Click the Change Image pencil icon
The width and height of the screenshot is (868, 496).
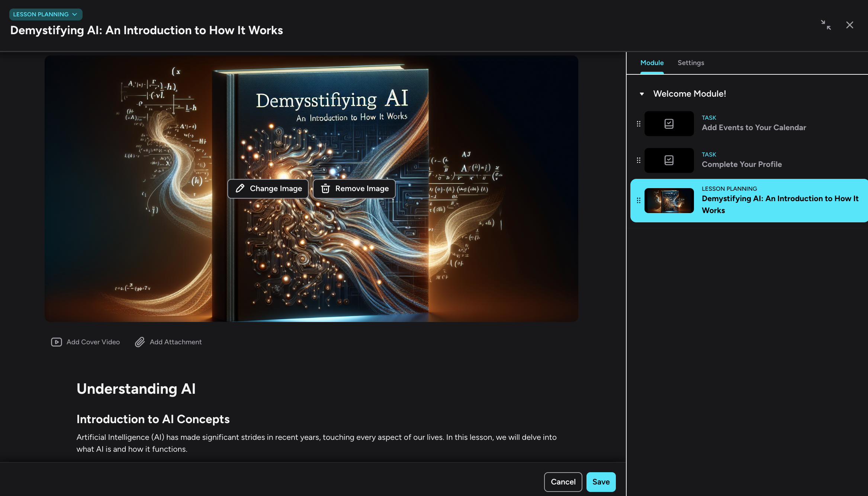(x=239, y=189)
